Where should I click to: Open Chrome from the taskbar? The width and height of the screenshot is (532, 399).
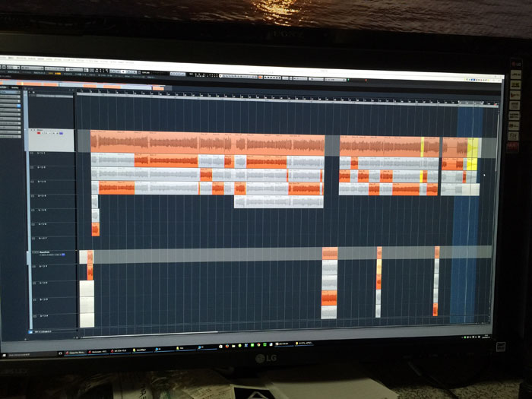[x=258, y=345]
